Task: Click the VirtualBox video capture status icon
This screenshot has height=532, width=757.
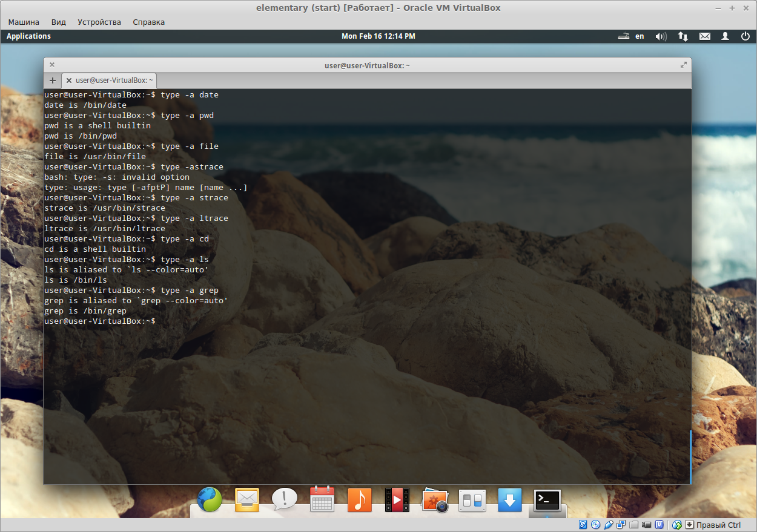Action: [x=647, y=525]
